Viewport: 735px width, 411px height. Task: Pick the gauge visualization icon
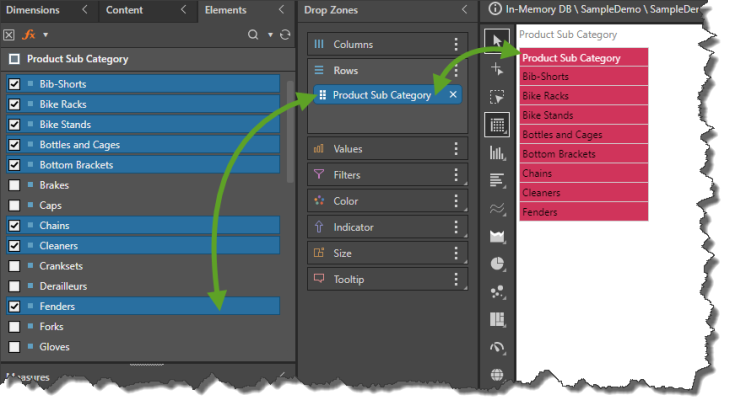497,348
